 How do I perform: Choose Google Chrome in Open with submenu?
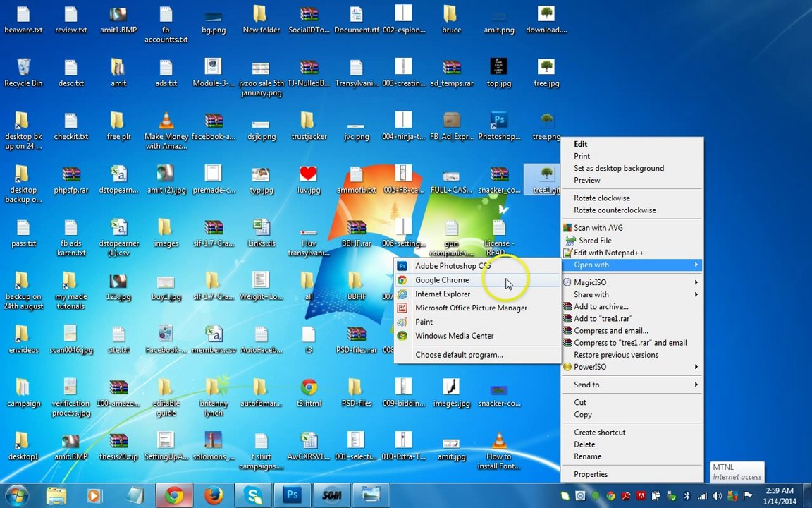click(442, 280)
